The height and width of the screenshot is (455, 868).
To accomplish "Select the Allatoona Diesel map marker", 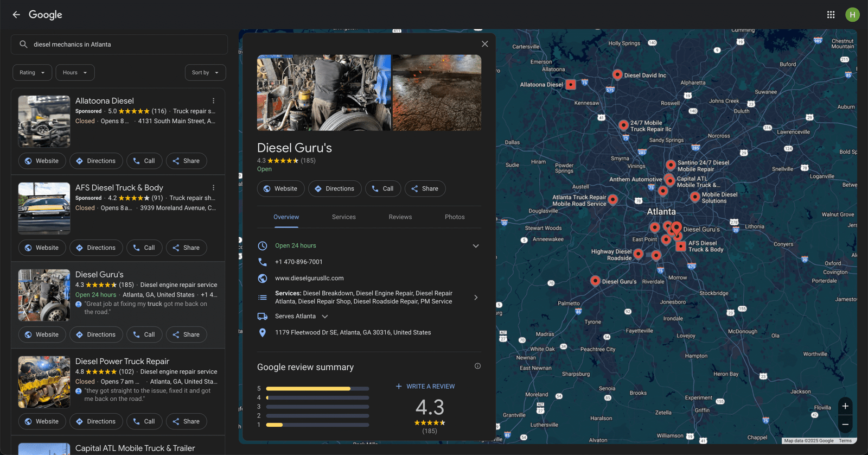I will tap(571, 84).
